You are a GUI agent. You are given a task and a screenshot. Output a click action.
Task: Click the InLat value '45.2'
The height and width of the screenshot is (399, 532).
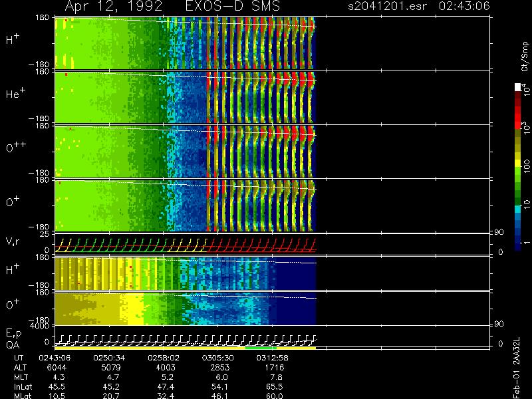(111, 386)
